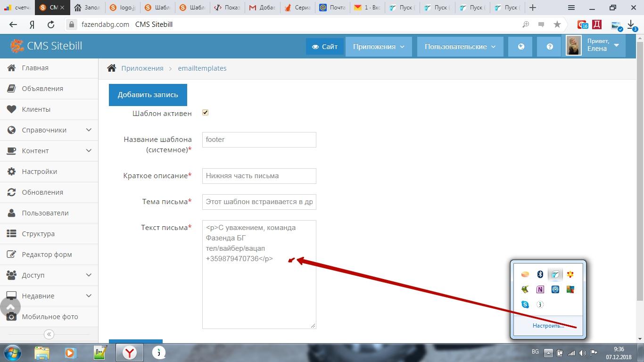Click the Bluetooth icon in tray popup

[x=540, y=274]
